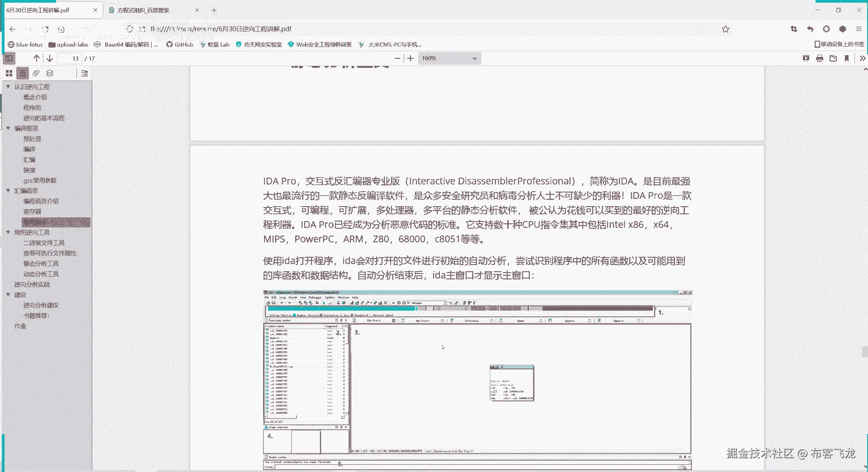This screenshot has height=472, width=868.
Task: Open the Web安全工程师特训班 bookmark
Action: [x=320, y=44]
